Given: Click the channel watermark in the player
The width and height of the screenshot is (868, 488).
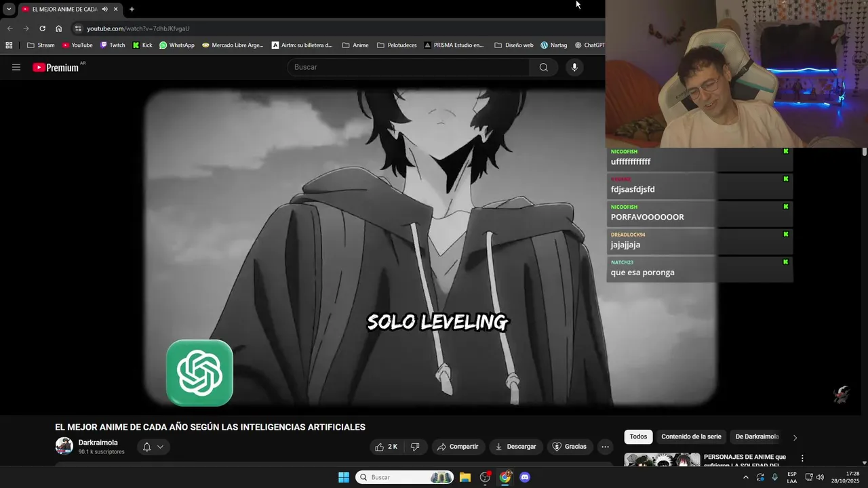Looking at the screenshot, I should coord(842,394).
